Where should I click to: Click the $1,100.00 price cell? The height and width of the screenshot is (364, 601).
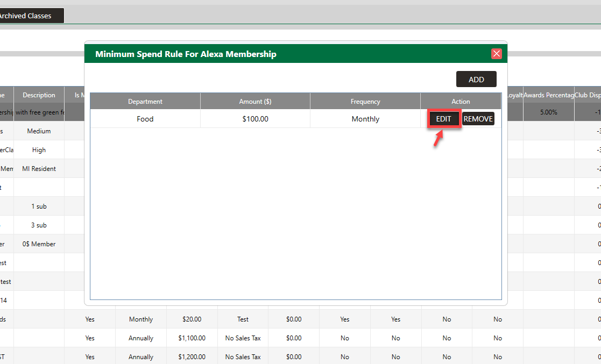coord(192,338)
